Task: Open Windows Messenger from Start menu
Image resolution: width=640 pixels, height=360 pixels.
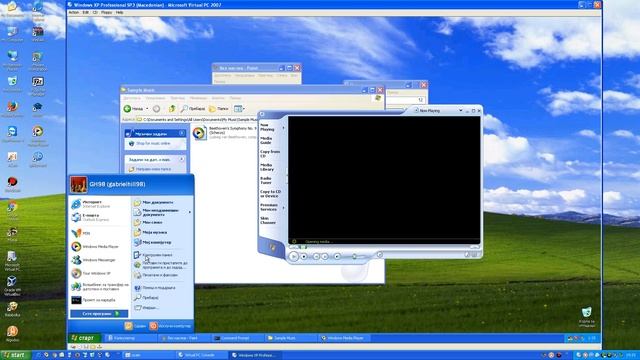Action: (99, 260)
